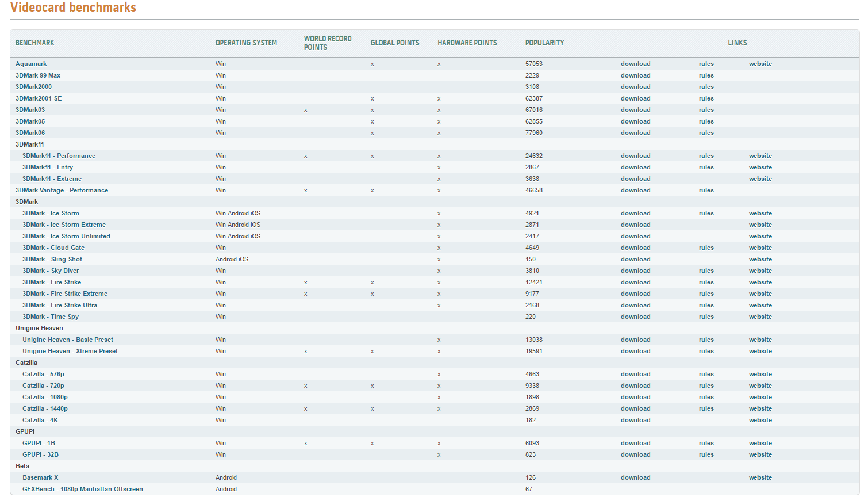Image resolution: width=868 pixels, height=501 pixels.
Task: Open Catzilla - 4K benchmark
Action: [40, 420]
